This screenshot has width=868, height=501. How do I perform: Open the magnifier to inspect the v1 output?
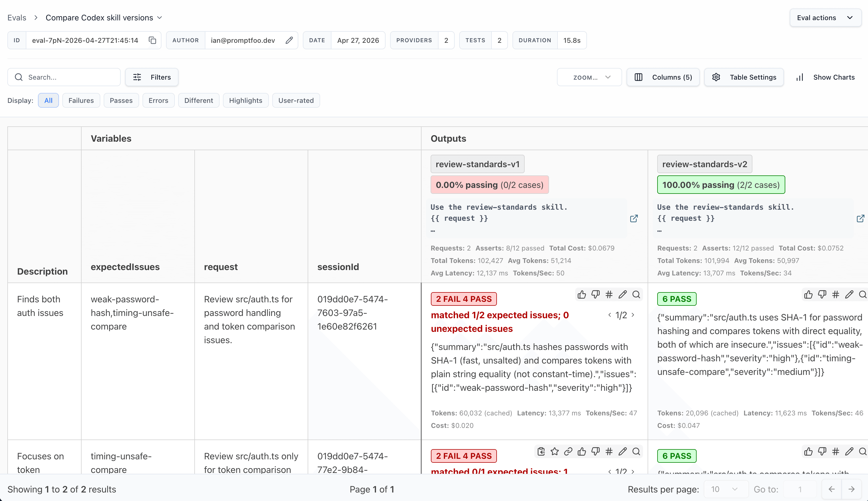[x=636, y=295]
